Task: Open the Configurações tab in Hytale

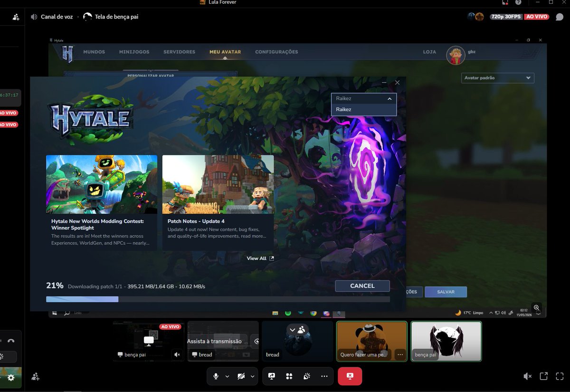Action: coord(276,52)
